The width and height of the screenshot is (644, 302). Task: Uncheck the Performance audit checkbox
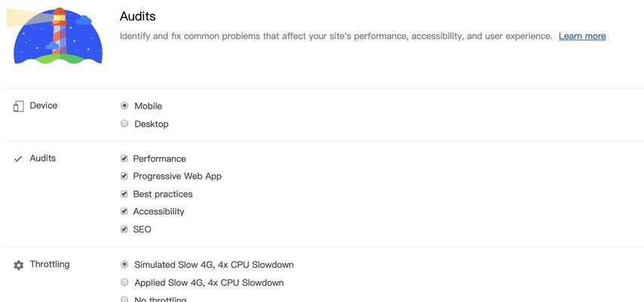[x=124, y=159]
